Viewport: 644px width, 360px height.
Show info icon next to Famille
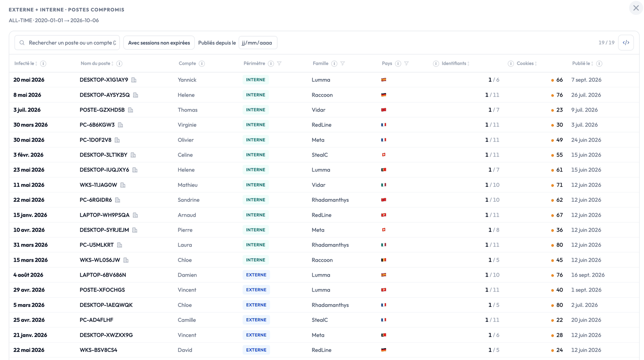334,64
